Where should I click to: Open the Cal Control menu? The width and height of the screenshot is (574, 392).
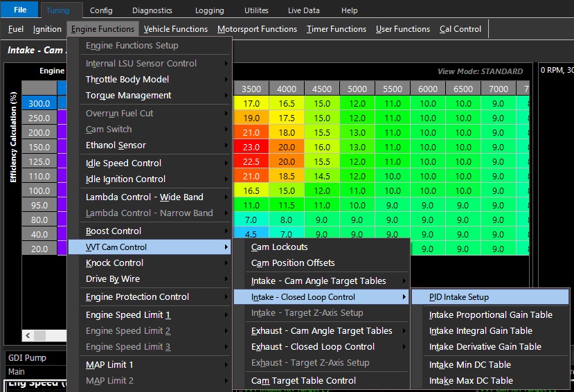[x=460, y=29]
